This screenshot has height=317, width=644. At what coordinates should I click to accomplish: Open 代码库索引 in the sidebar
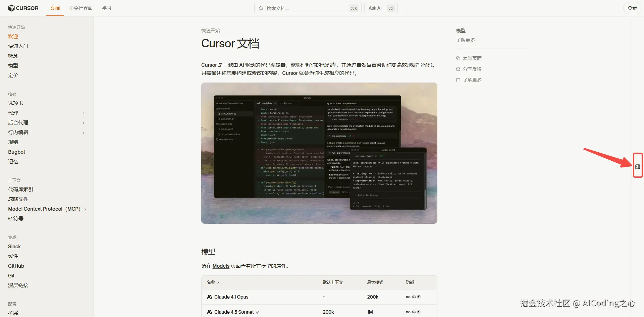pyautogui.click(x=21, y=190)
